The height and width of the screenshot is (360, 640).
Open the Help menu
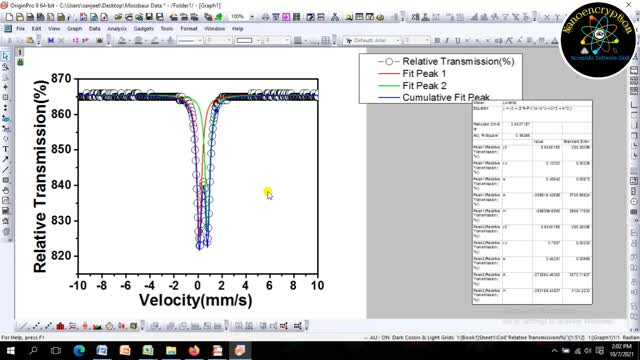coord(238,29)
